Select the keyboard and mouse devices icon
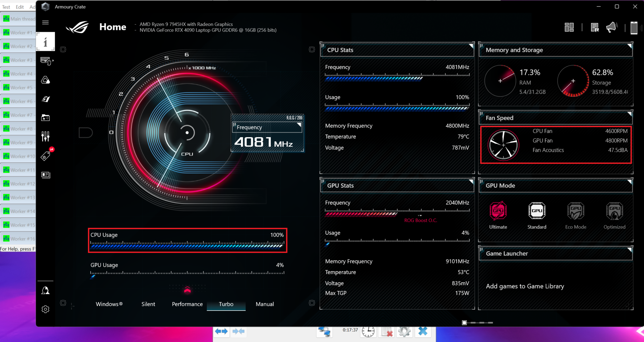The height and width of the screenshot is (342, 644). (x=46, y=61)
